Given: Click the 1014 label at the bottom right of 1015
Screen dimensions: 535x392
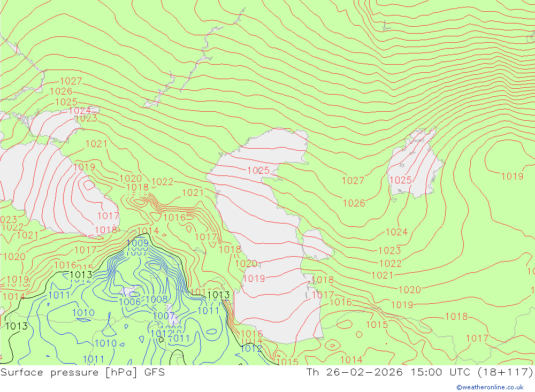Looking at the screenshot, I should point(351,360).
